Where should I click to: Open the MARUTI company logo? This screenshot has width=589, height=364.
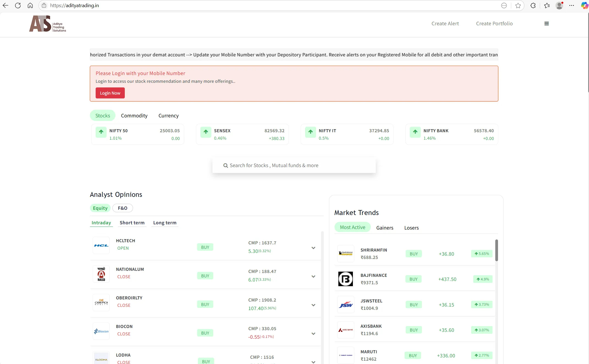[346, 355]
